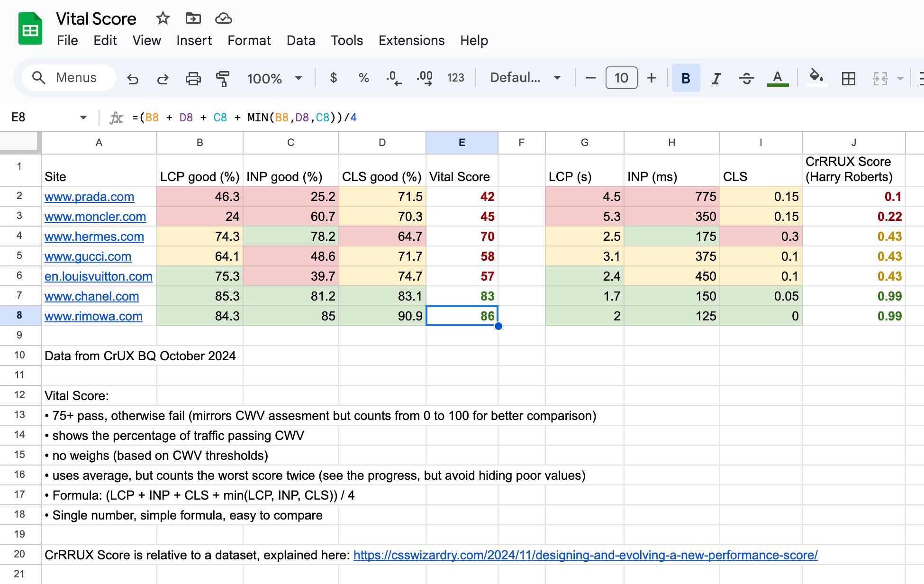Open more number formats 123
The height and width of the screenshot is (584, 924).
pyautogui.click(x=455, y=78)
